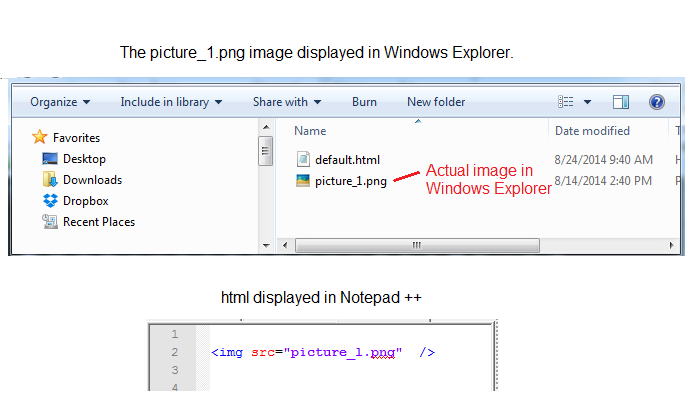Open the Desktop folder icon in Favorites
The height and width of the screenshot is (401, 686).
(x=50, y=159)
